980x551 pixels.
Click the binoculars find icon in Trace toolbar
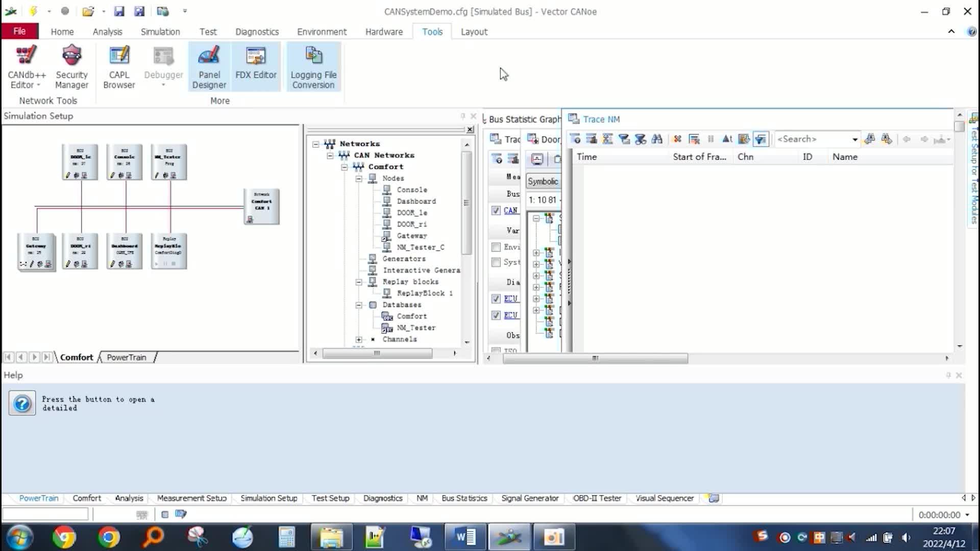(x=657, y=139)
